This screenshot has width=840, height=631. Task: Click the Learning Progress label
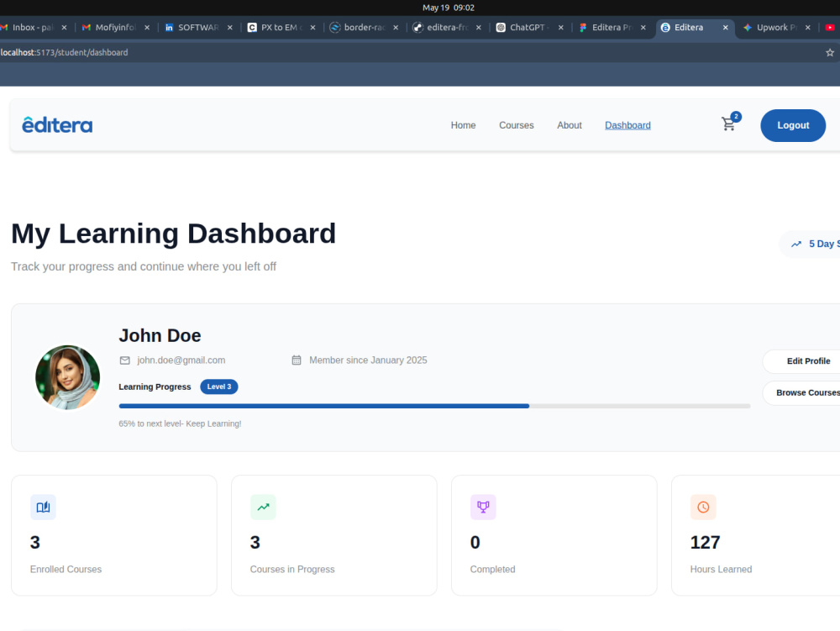[155, 386]
